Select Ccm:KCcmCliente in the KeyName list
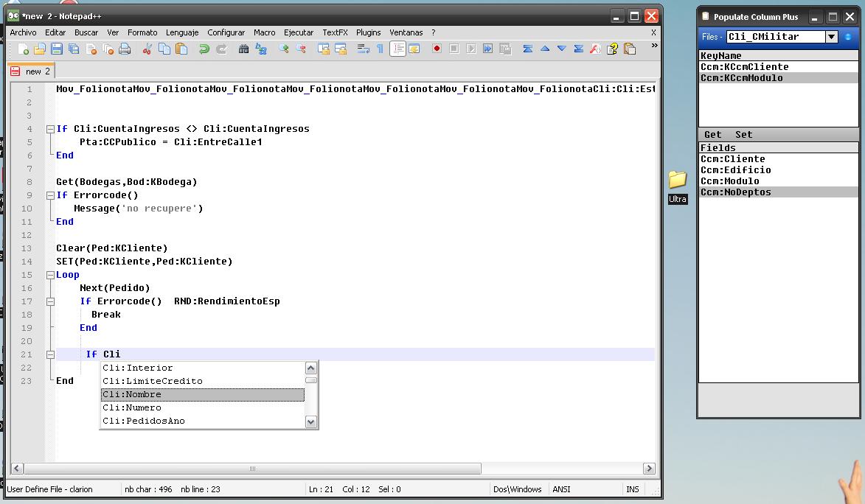The width and height of the screenshot is (865, 504). (x=779, y=67)
